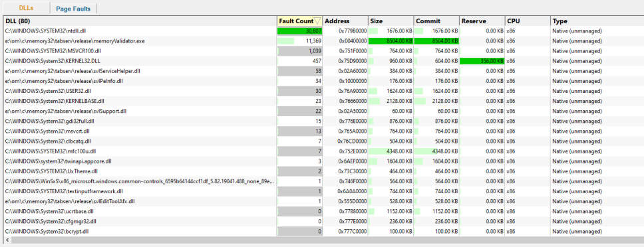Screen dimensions: 644x247
Task: Click the 8504.00 KB commit cell
Action: coord(436,41)
